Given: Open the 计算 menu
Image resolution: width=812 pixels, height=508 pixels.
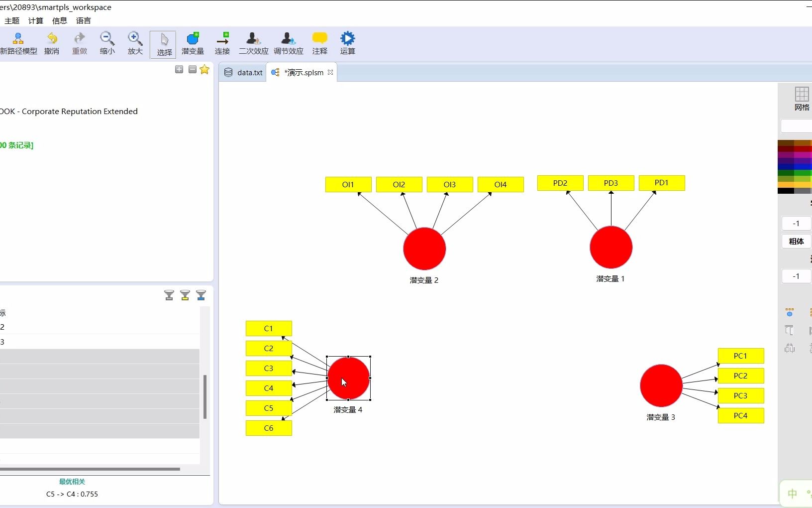Looking at the screenshot, I should [x=36, y=20].
